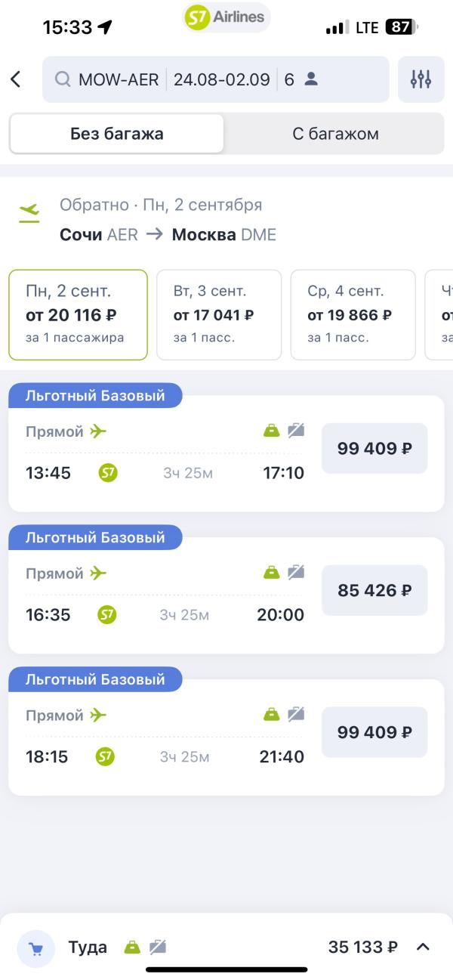Tap the shopping cart icon
The image size is (453, 980).
pyautogui.click(x=35, y=949)
